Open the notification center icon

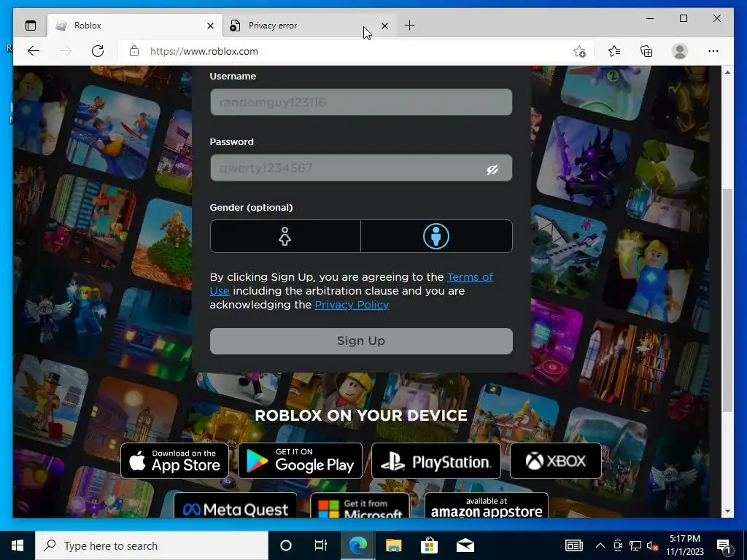724,546
